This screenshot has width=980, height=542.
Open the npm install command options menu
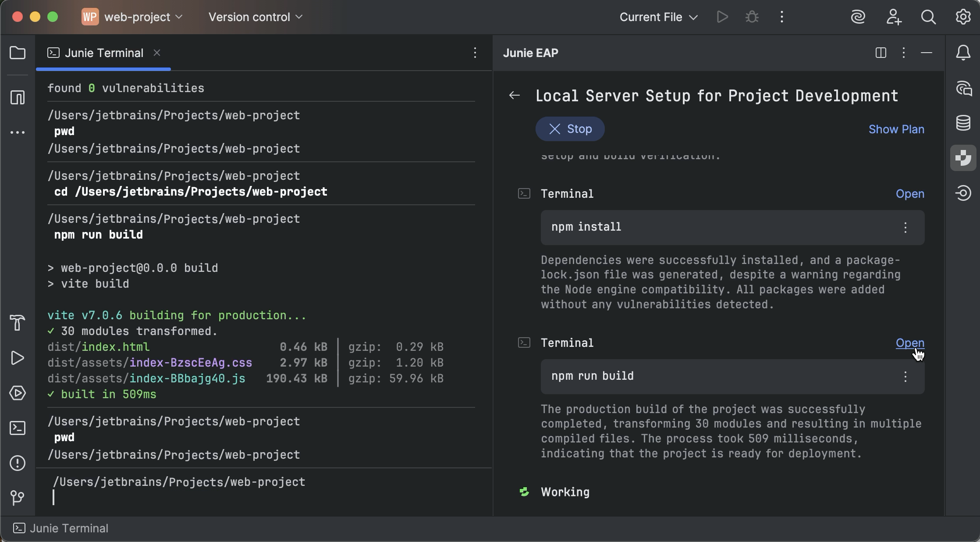tap(905, 228)
